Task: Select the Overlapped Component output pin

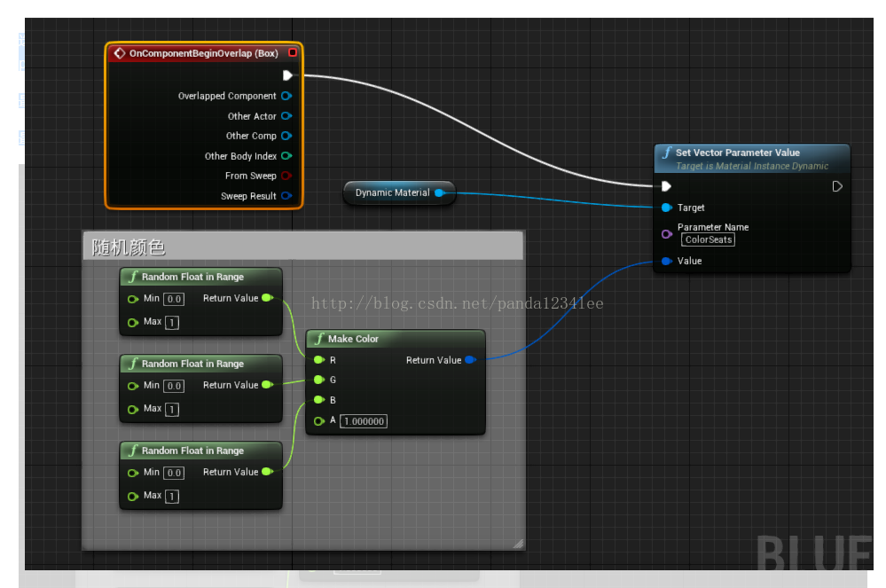Action: point(286,96)
